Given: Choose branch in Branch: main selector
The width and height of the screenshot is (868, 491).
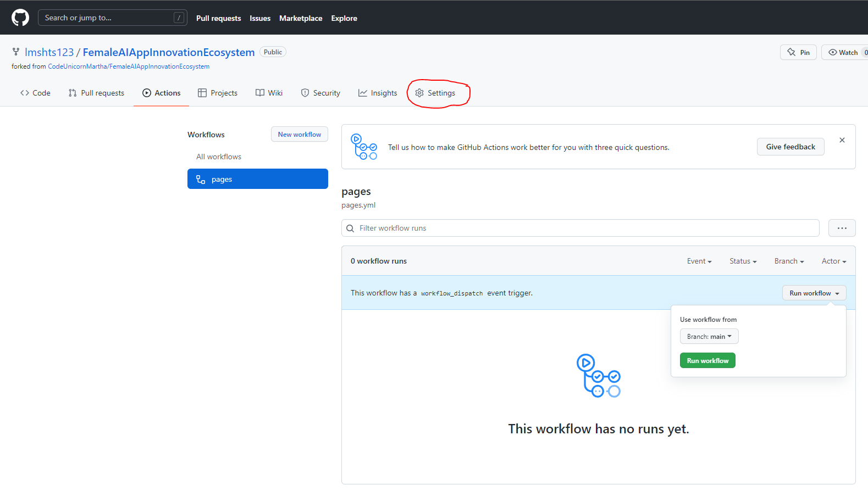Looking at the screenshot, I should [x=709, y=337].
